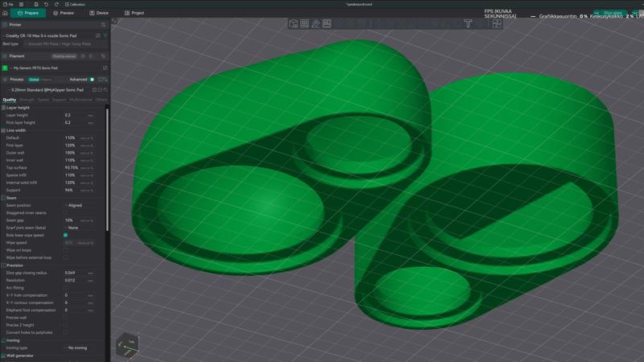This screenshot has width=644, height=362.
Task: Select the Text shape tool icon
Action: (x=468, y=24)
